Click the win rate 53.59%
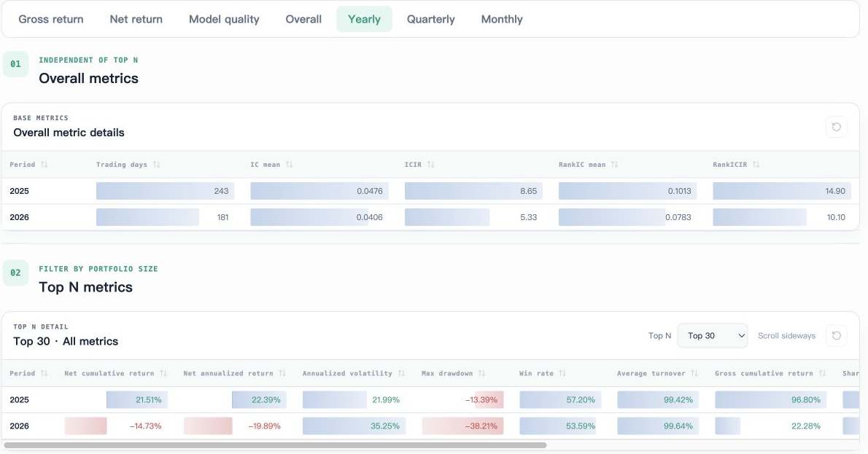 (x=581, y=426)
